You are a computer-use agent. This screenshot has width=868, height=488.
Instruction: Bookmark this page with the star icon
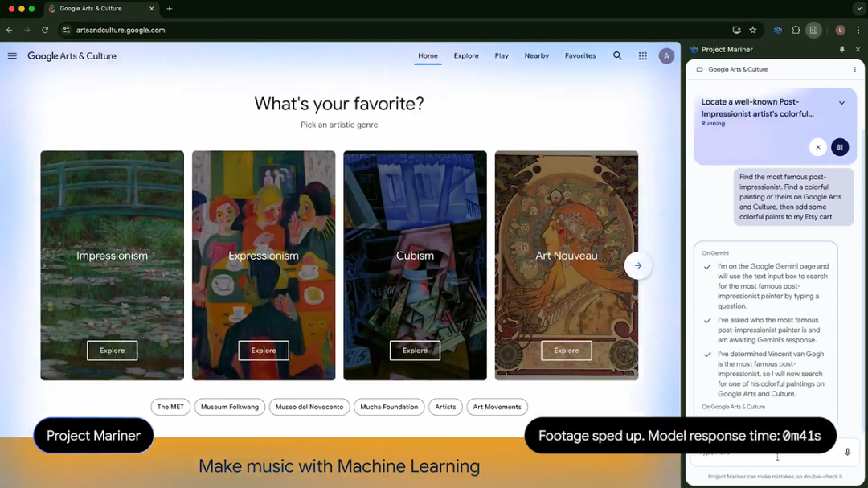753,30
